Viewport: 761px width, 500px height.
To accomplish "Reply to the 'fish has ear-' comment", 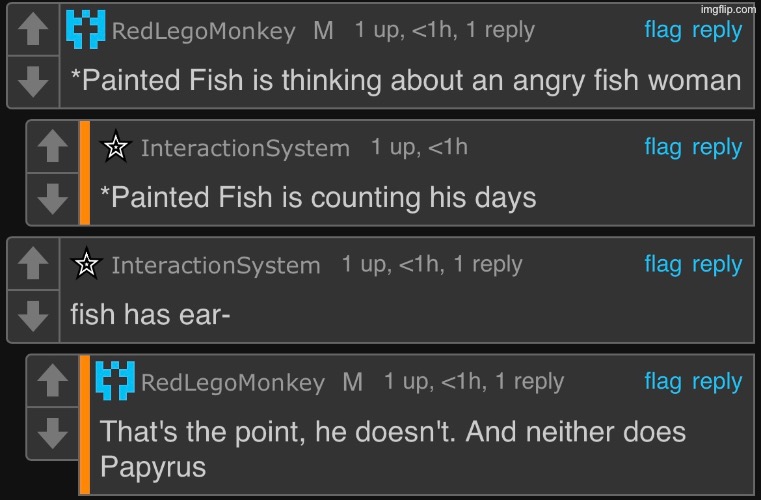I will 717,264.
